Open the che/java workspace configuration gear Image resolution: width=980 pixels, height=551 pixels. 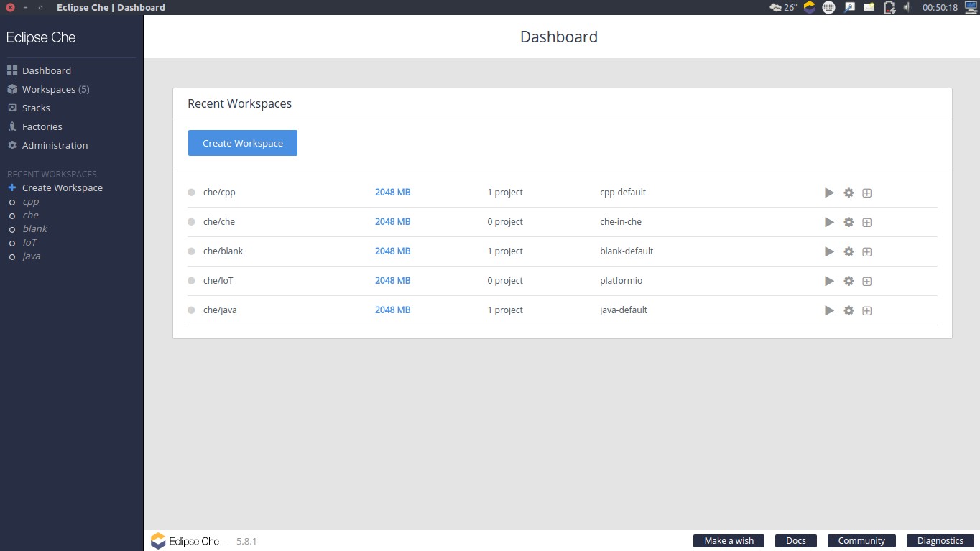tap(849, 310)
